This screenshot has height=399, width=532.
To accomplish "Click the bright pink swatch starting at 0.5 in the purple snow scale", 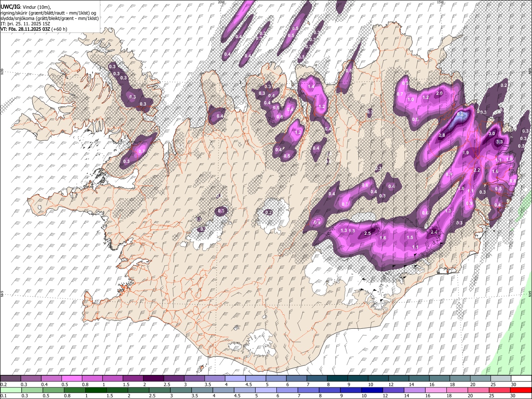I will click(71, 378).
